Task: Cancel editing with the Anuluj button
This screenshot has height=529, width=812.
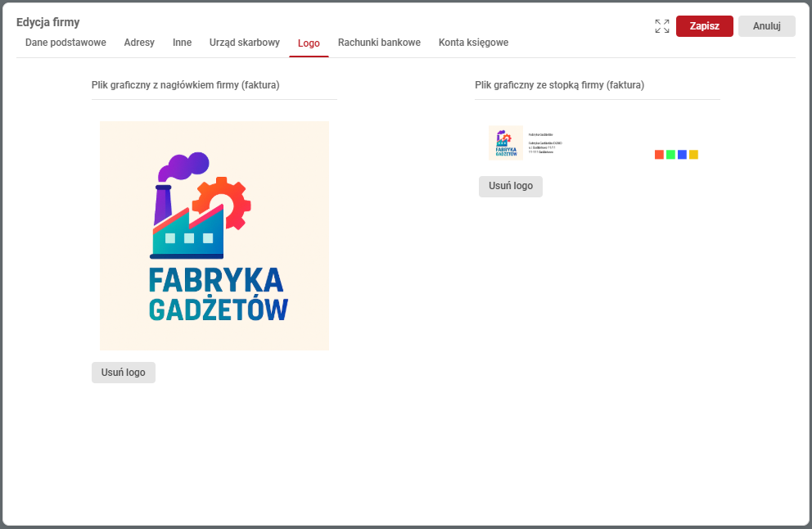Action: 766,25
